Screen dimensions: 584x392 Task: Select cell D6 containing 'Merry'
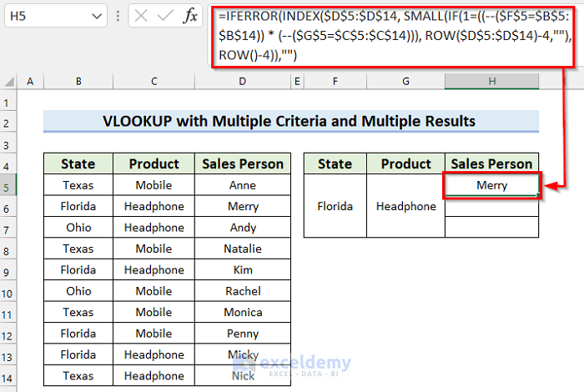tap(243, 206)
